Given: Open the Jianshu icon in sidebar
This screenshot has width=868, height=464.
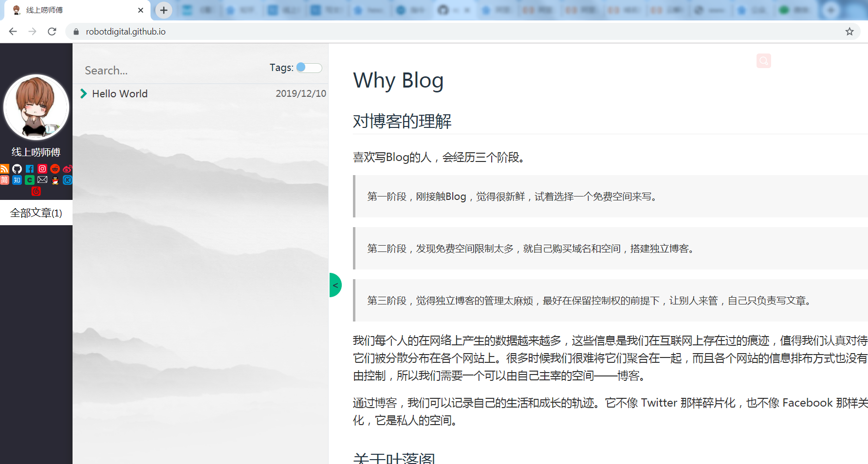Looking at the screenshot, I should (x=4, y=180).
